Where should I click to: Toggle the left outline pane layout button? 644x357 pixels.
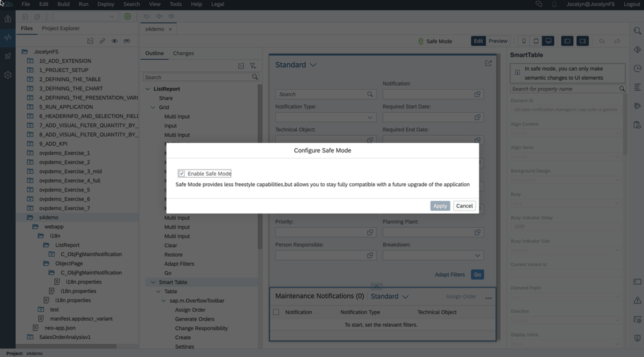click(567, 41)
